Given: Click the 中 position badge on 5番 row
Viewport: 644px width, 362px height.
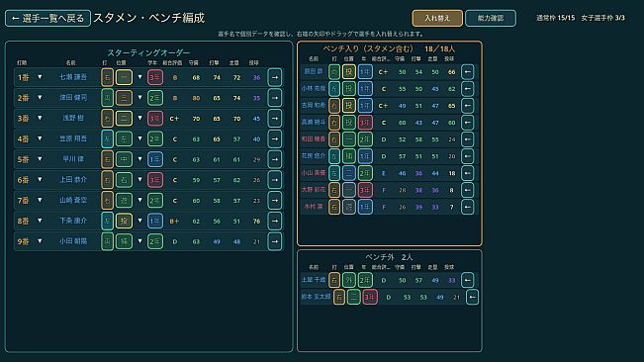Looking at the screenshot, I should (x=124, y=159).
